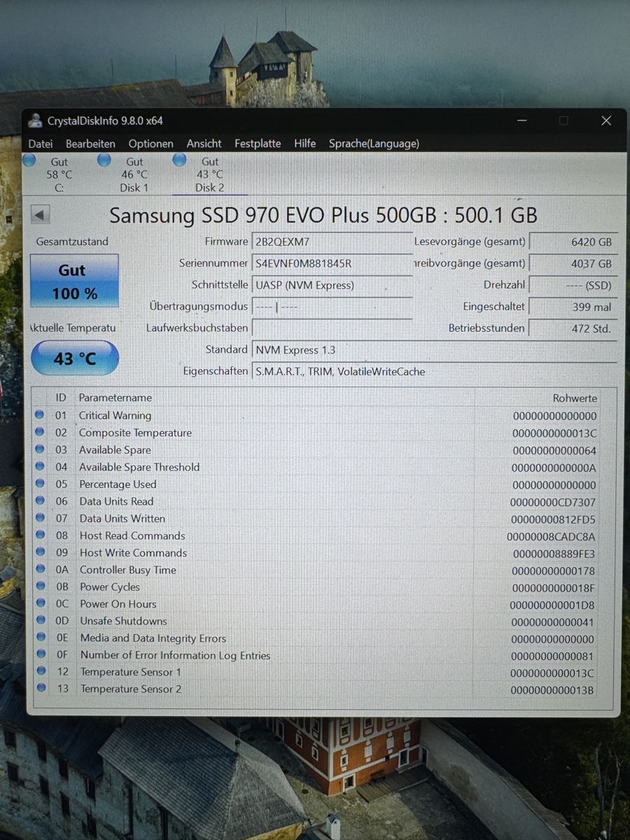630x840 pixels.
Task: Click status dot of Host Write Commands row
Action: [x=40, y=552]
